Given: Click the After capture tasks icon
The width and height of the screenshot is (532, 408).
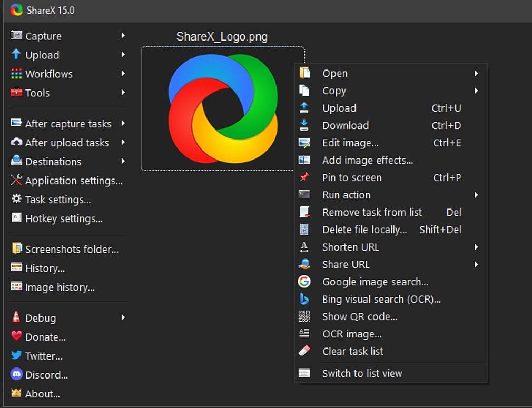Looking at the screenshot, I should 16,123.
